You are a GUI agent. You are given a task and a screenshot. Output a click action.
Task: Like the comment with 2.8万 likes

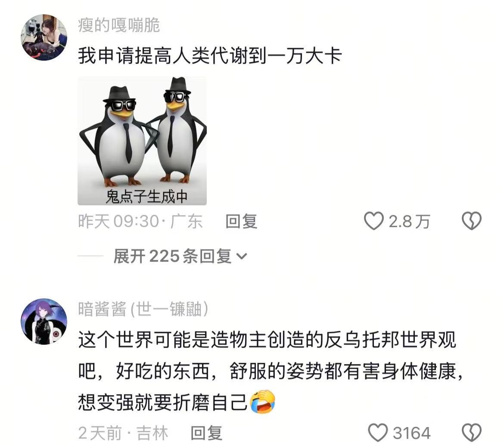pyautogui.click(x=374, y=221)
